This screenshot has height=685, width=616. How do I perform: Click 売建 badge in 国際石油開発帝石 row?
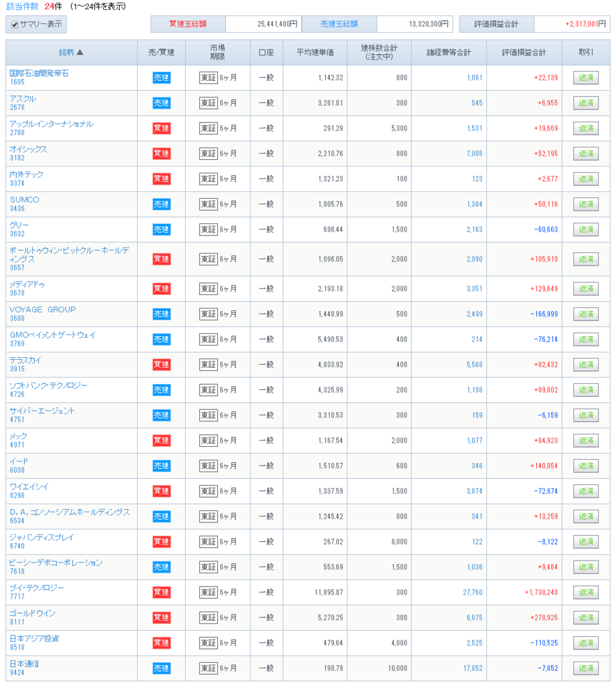tap(161, 78)
